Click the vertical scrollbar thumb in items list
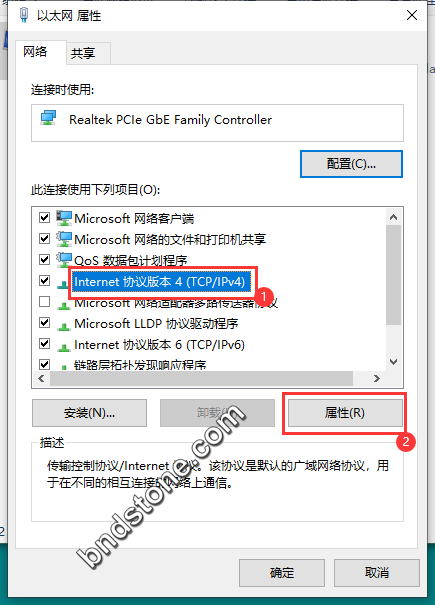 (x=393, y=275)
